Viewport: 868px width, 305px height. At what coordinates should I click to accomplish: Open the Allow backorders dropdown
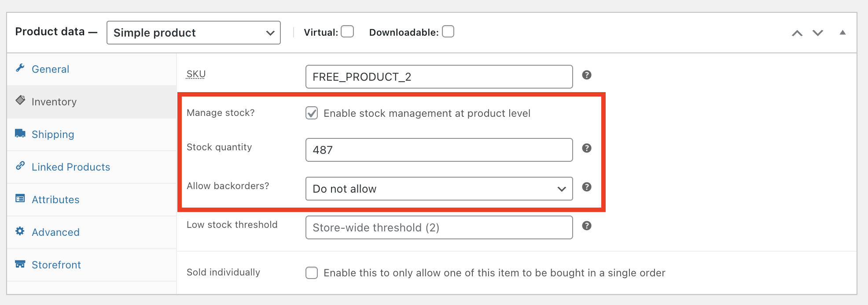click(x=439, y=189)
